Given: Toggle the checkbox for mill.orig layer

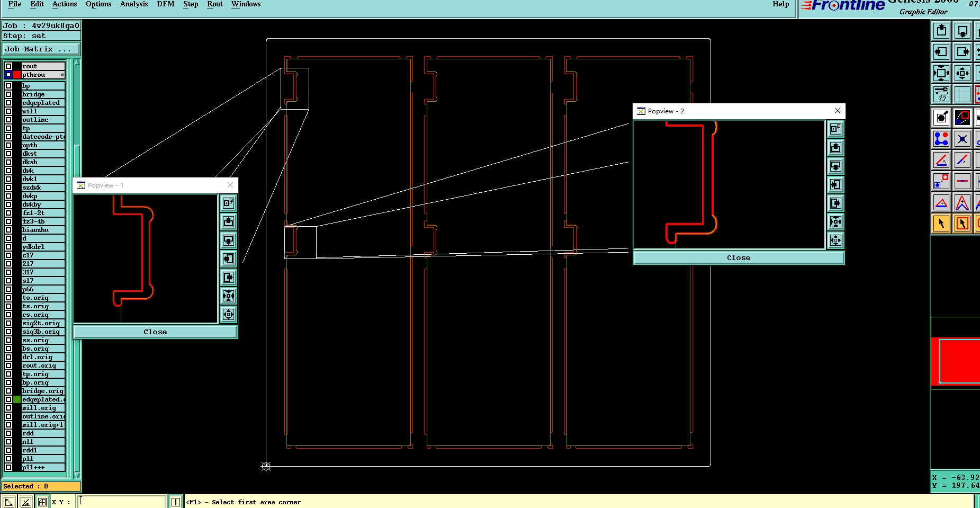Looking at the screenshot, I should point(8,408).
